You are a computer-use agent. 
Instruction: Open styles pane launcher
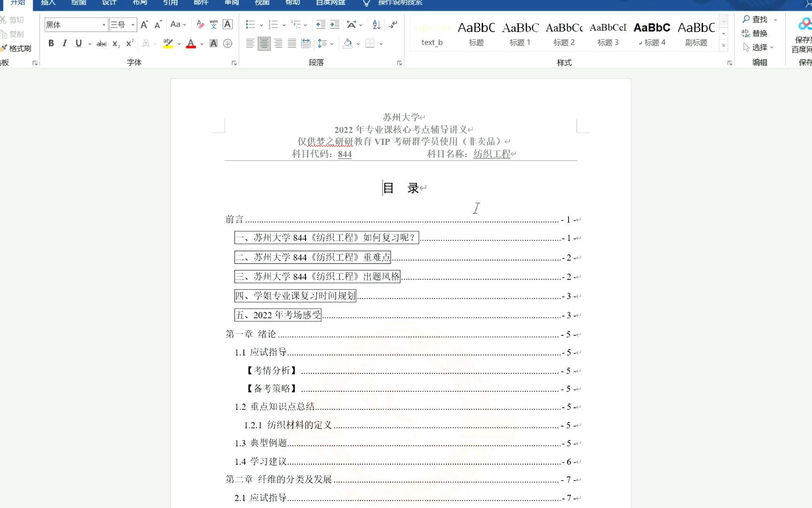(x=730, y=63)
